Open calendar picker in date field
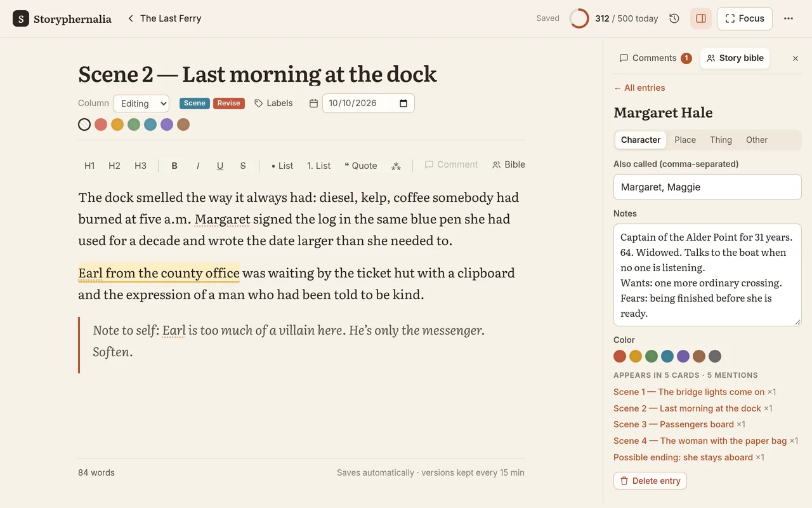This screenshot has height=508, width=812. click(403, 103)
